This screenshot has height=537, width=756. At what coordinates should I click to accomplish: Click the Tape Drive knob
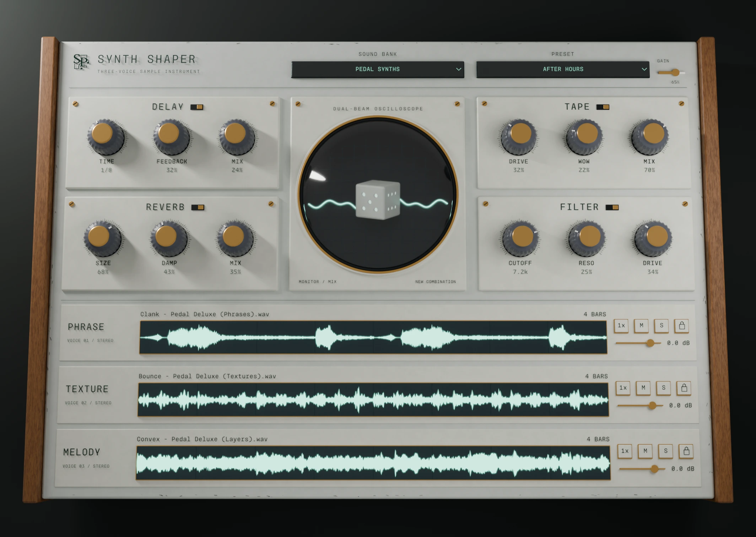point(519,137)
